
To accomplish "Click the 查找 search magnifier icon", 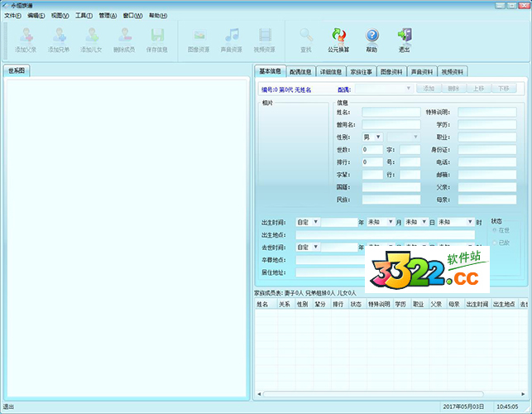I will click(x=306, y=38).
